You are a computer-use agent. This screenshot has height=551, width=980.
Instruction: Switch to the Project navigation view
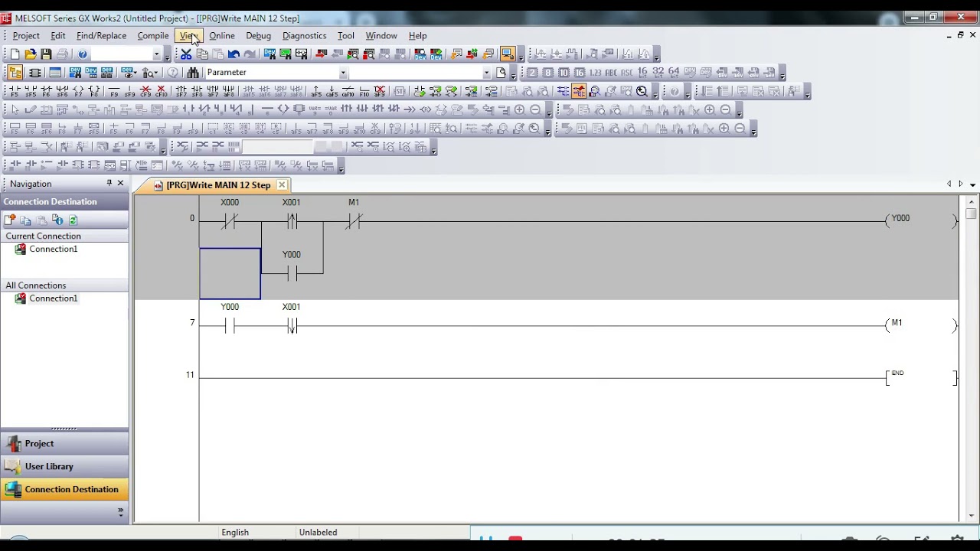pyautogui.click(x=64, y=443)
